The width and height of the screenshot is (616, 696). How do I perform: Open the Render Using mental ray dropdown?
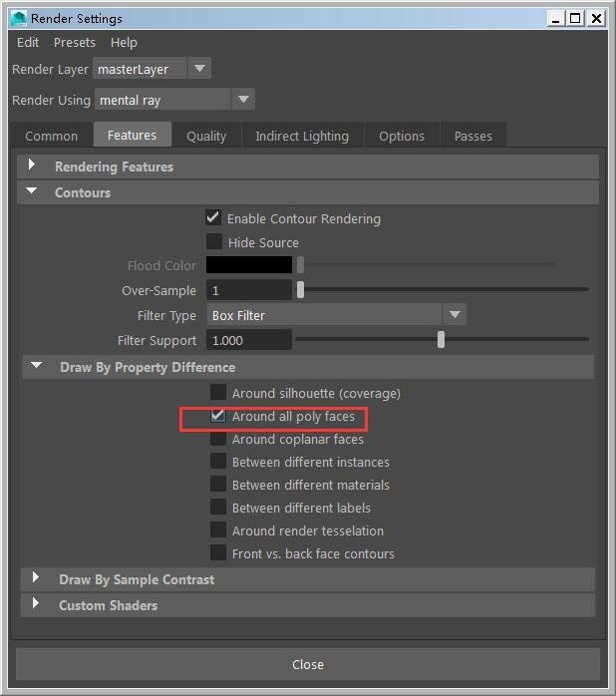tap(174, 100)
